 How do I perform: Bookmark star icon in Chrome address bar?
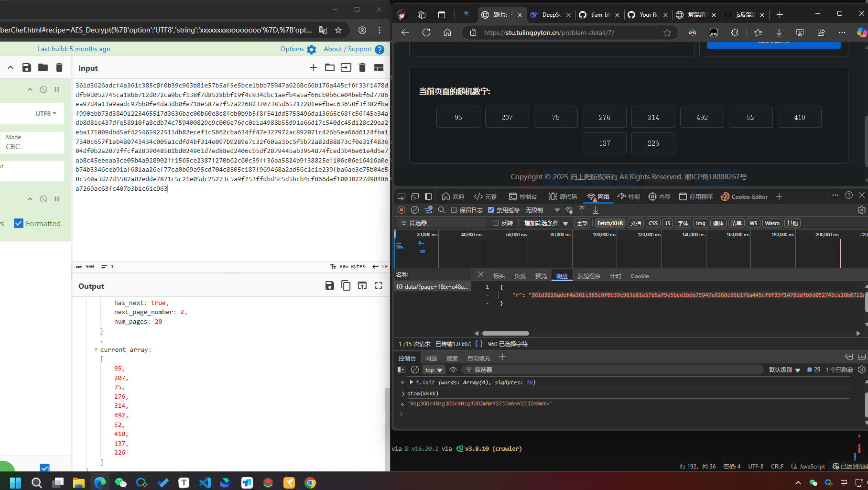[x=338, y=30]
